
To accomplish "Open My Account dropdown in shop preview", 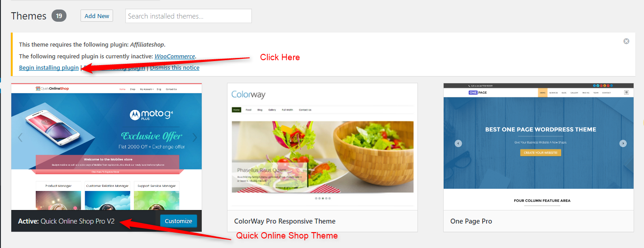I will click(147, 89).
